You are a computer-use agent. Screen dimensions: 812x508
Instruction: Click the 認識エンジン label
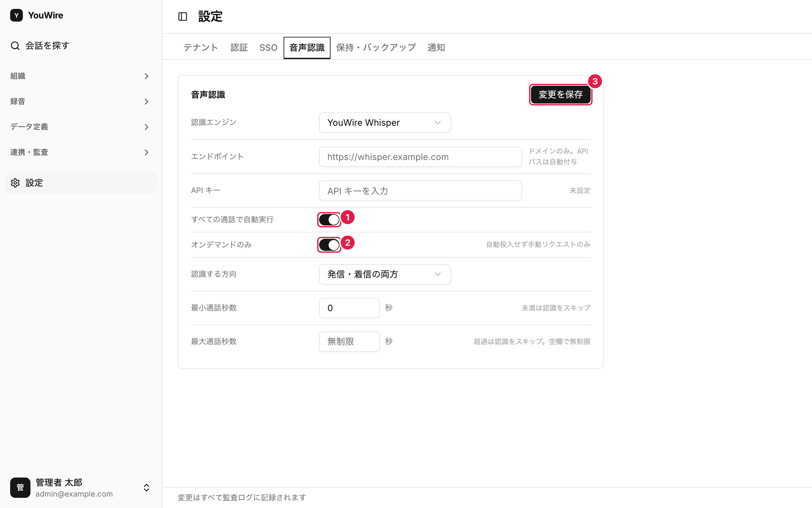214,122
